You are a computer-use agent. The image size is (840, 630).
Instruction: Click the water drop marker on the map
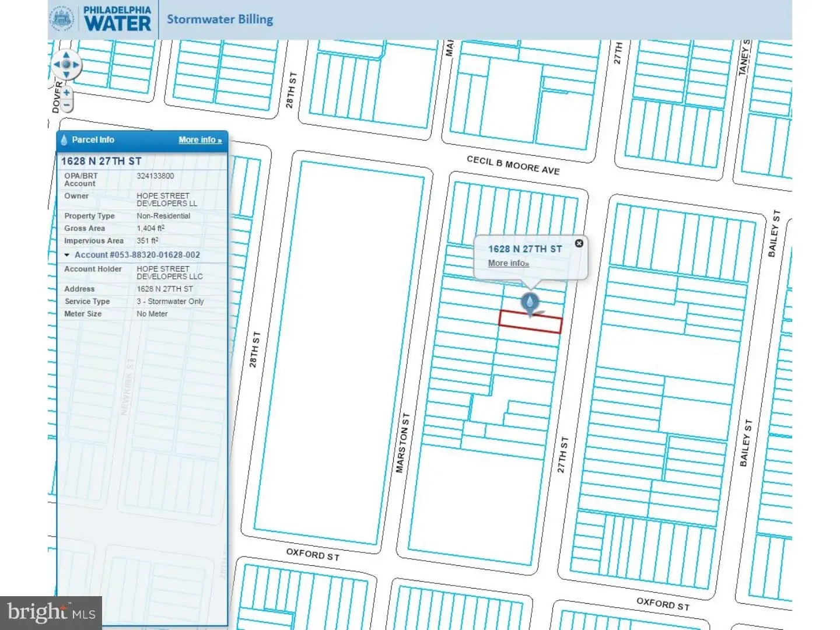530,303
